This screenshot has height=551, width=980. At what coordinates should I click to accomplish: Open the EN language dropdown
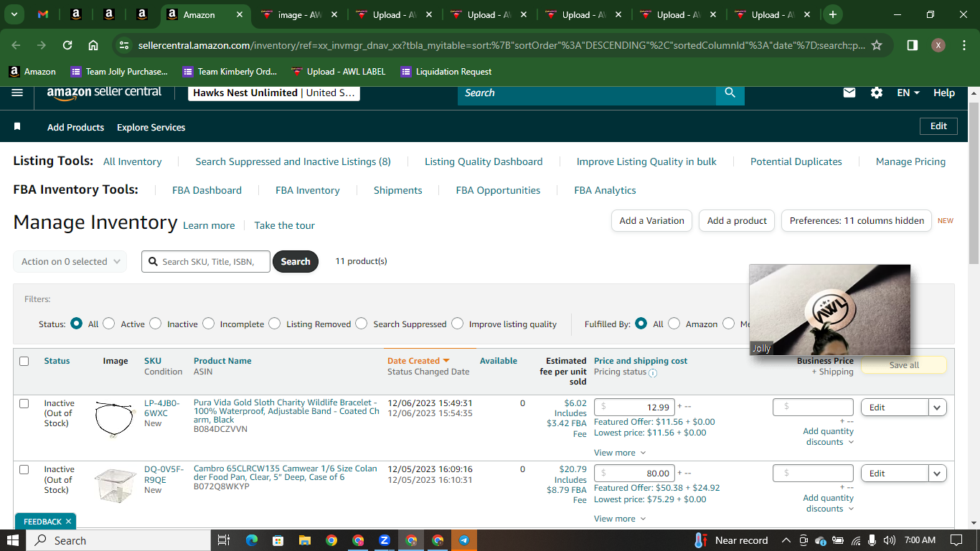[908, 93]
